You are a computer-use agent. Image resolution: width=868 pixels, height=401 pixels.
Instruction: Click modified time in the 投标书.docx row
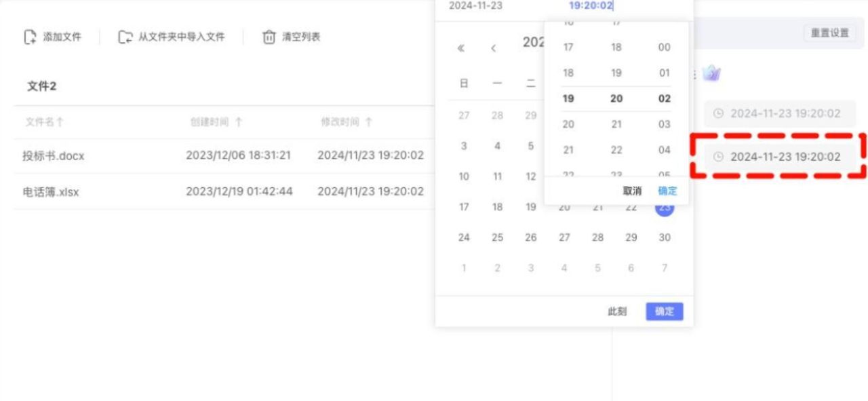[x=371, y=155]
